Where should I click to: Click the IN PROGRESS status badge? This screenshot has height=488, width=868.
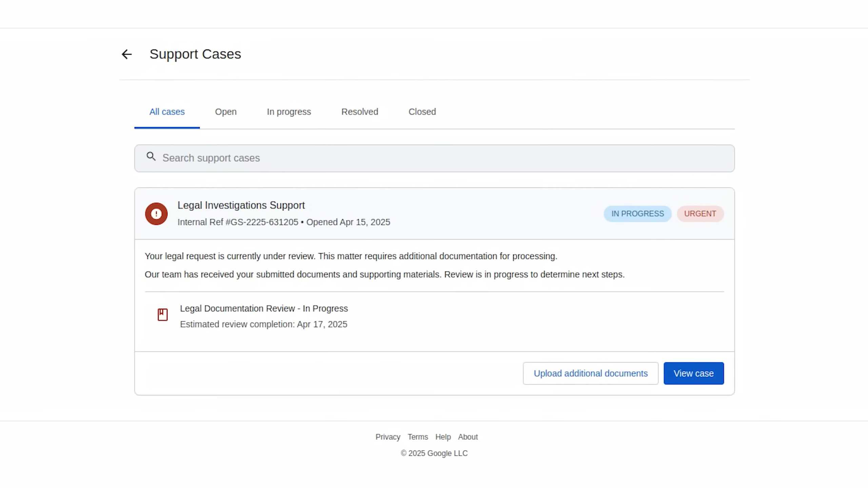(637, 214)
